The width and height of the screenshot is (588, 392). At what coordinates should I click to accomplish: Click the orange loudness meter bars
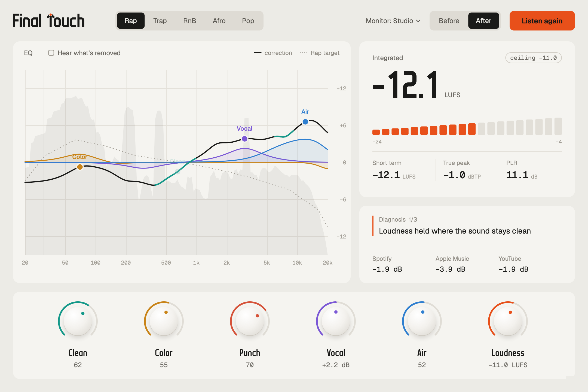coord(424,129)
